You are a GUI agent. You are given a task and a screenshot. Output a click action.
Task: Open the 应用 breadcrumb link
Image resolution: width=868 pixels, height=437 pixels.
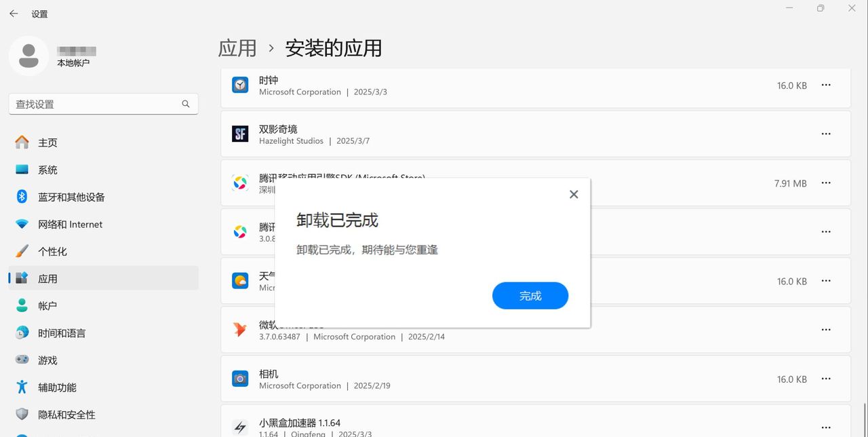(x=237, y=48)
